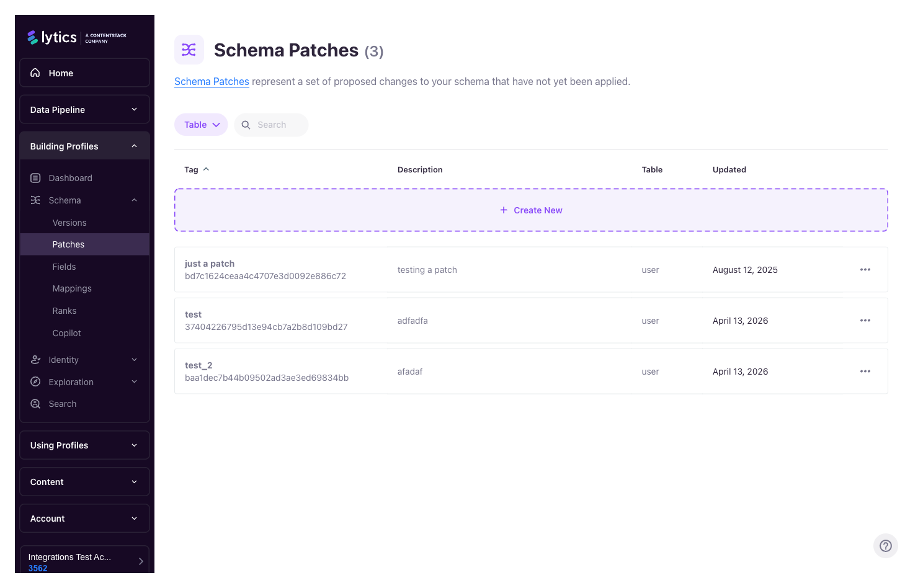This screenshot has width=923, height=588.
Task: Open Copilot from the Schema menu
Action: coord(66,333)
